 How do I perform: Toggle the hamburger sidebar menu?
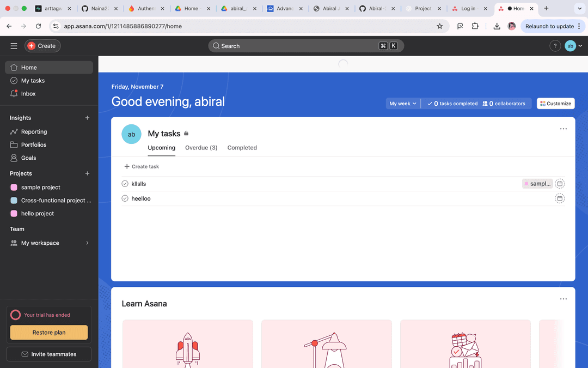(14, 46)
